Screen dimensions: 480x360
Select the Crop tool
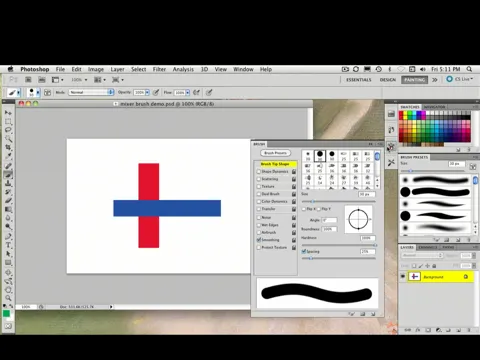click(8, 147)
